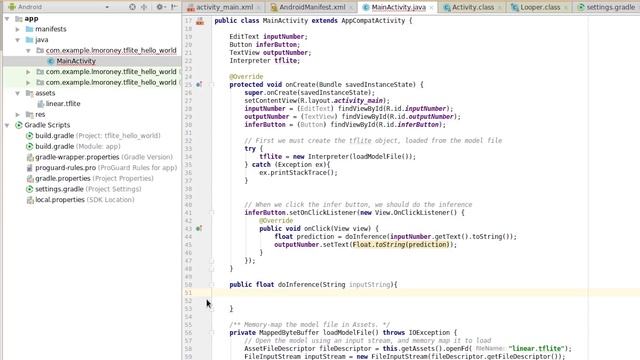This screenshot has height=360, width=640.
Task: Collapse the app module node
Action: (x=7, y=18)
